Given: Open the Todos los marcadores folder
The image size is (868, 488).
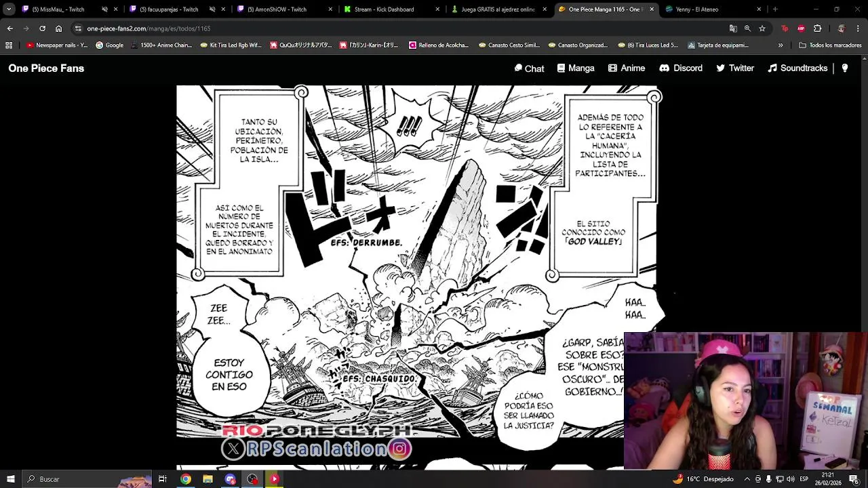Looking at the screenshot, I should pyautogui.click(x=830, y=45).
